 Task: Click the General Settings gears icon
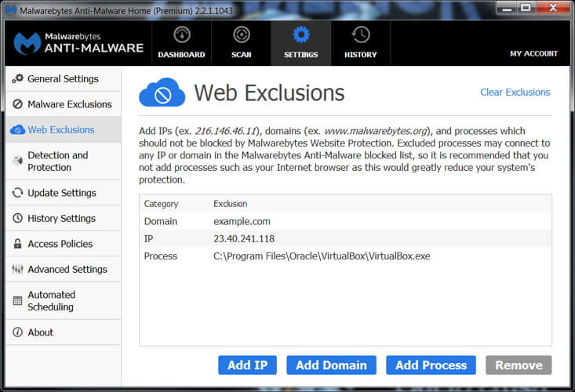pos(17,78)
